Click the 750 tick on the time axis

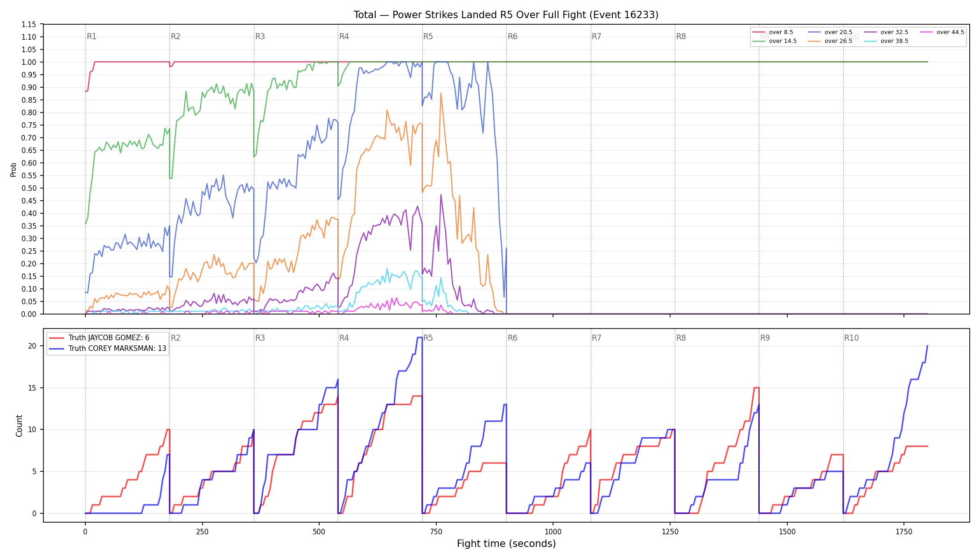(436, 532)
